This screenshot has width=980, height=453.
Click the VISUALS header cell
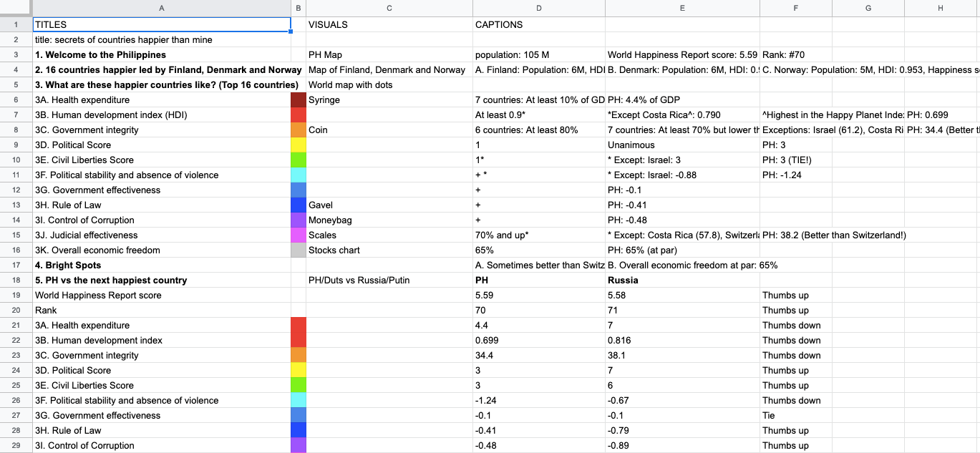pyautogui.click(x=389, y=24)
